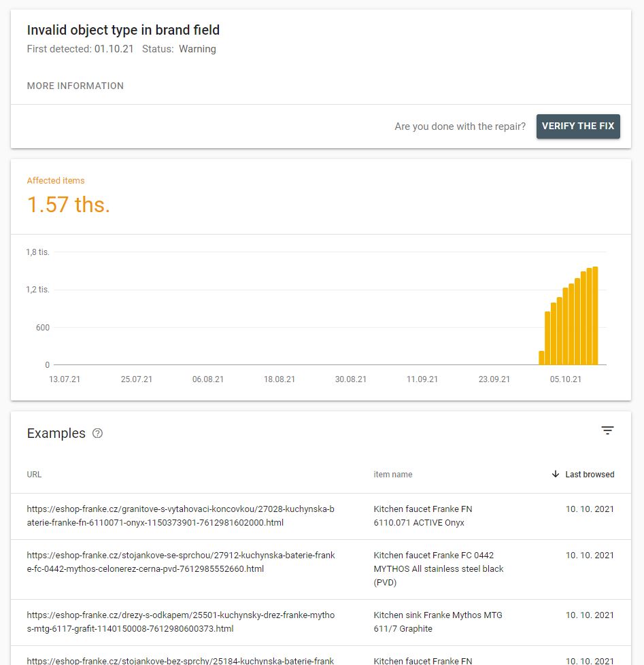Click the 05.10.21 axis label on chart
The width and height of the screenshot is (644, 665).
pyautogui.click(x=565, y=379)
